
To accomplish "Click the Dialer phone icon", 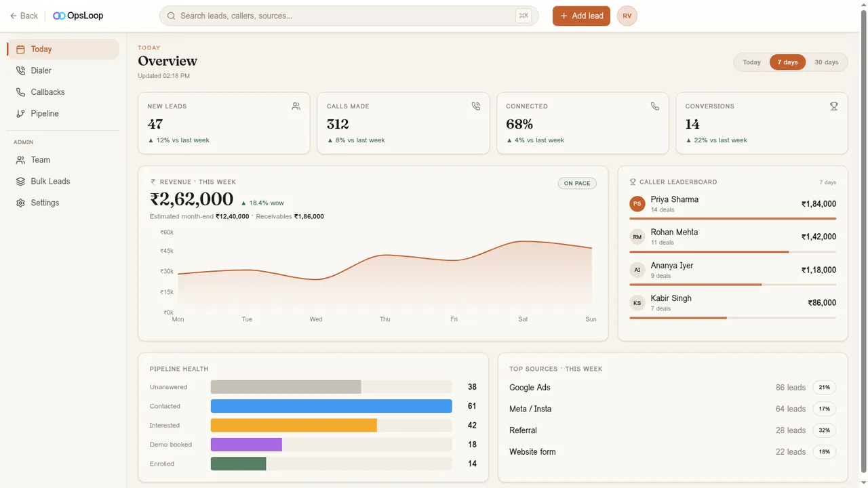I will click(x=20, y=70).
